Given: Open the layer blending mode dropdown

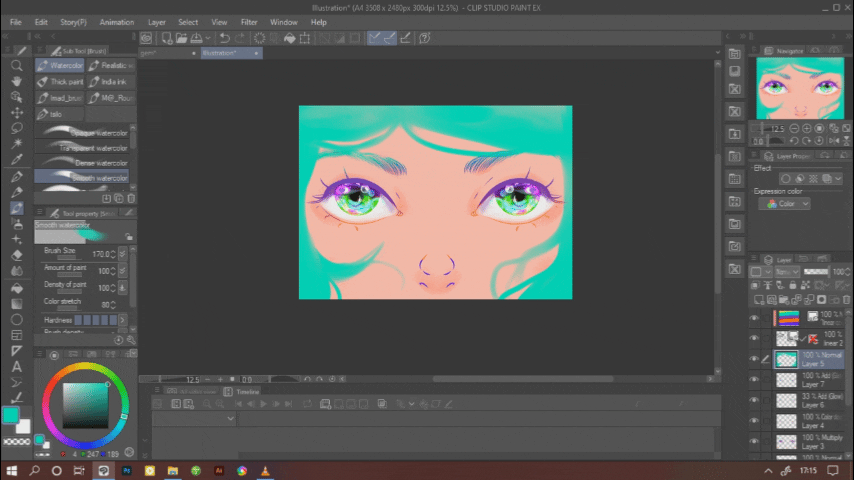Looking at the screenshot, I should coord(788,272).
